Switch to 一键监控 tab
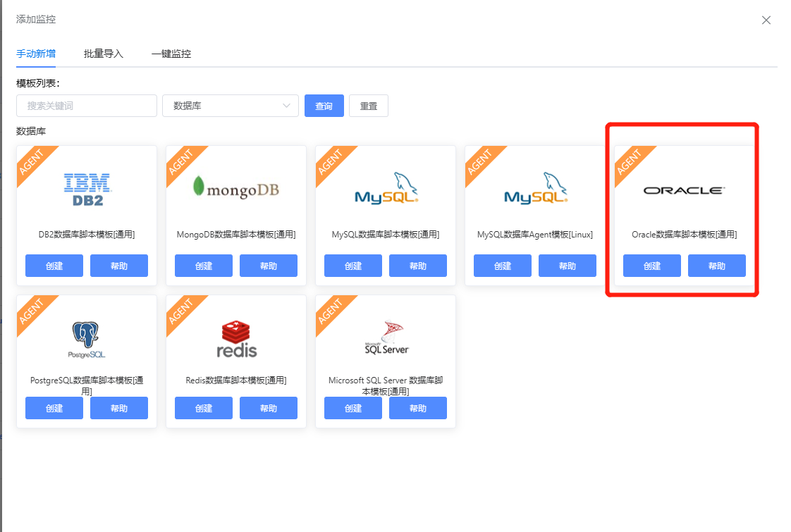Viewport: 791px width, 532px height. pos(171,54)
